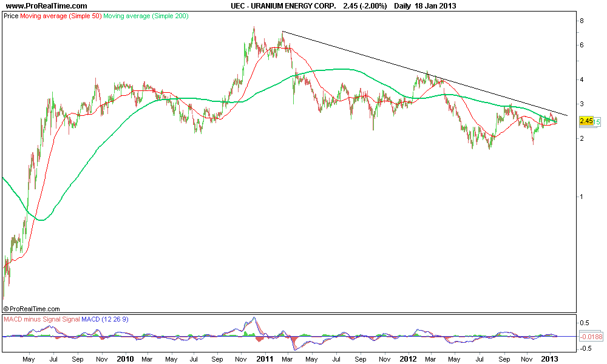Viewport: 607px width, 364px height.
Task: Click the MACD minus Signal legend label
Action: (32, 319)
